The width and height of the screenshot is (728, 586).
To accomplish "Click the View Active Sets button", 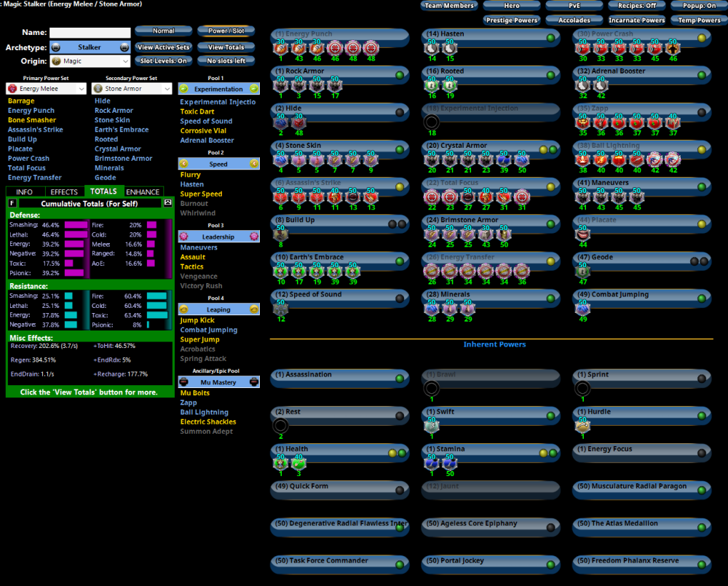I will coord(164,47).
